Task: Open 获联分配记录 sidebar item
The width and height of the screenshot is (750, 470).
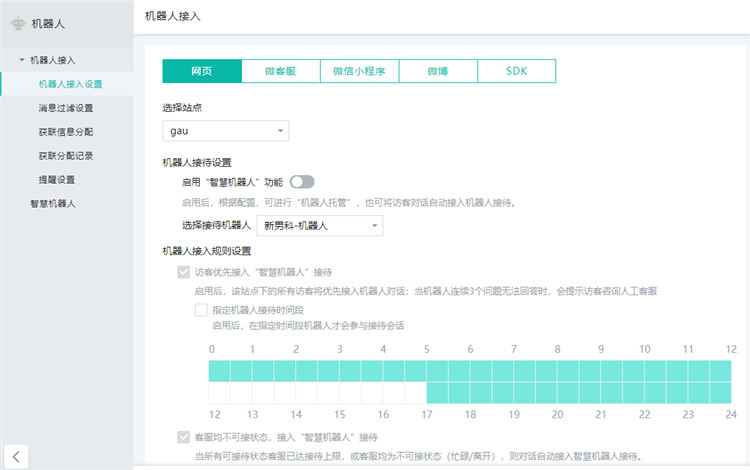Action: tap(65, 156)
